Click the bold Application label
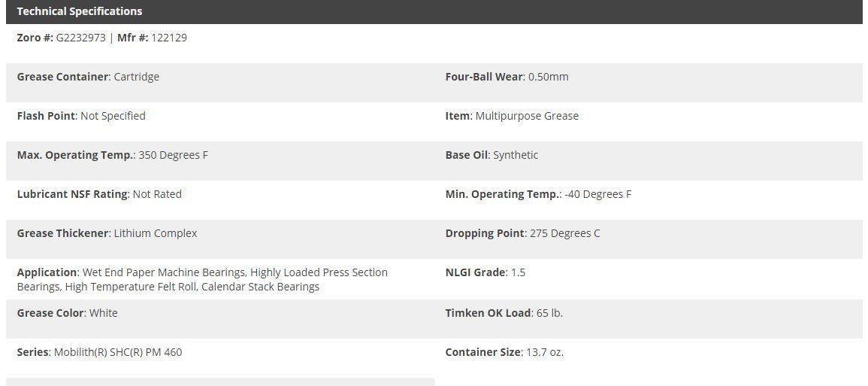This screenshot has width=868, height=386. tap(47, 272)
